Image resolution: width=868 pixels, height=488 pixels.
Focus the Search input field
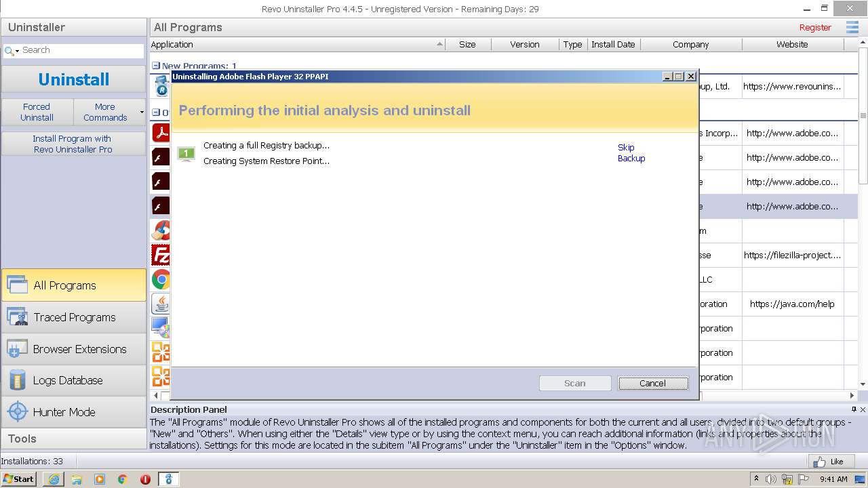[81, 50]
